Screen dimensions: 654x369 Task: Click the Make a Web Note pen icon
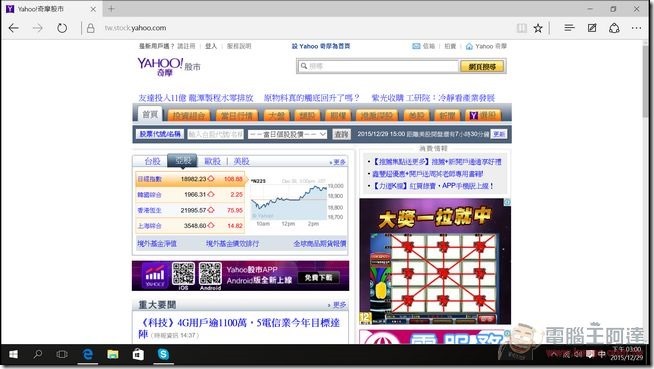[x=592, y=28]
